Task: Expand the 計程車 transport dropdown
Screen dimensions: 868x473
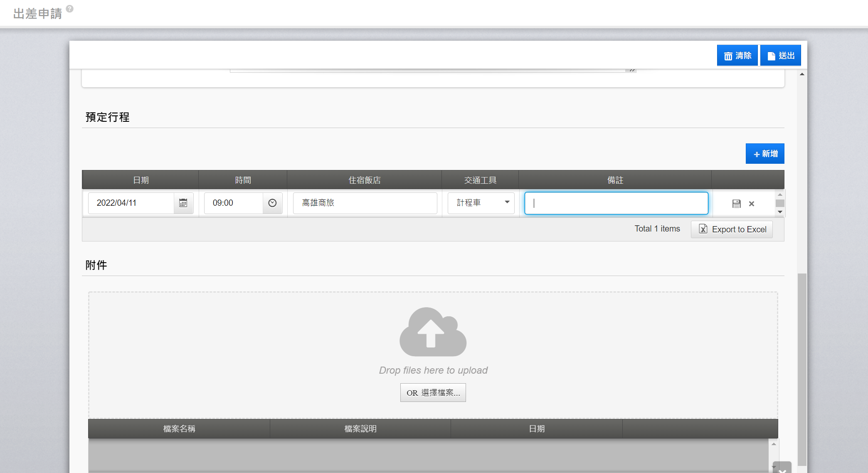Action: (507, 202)
